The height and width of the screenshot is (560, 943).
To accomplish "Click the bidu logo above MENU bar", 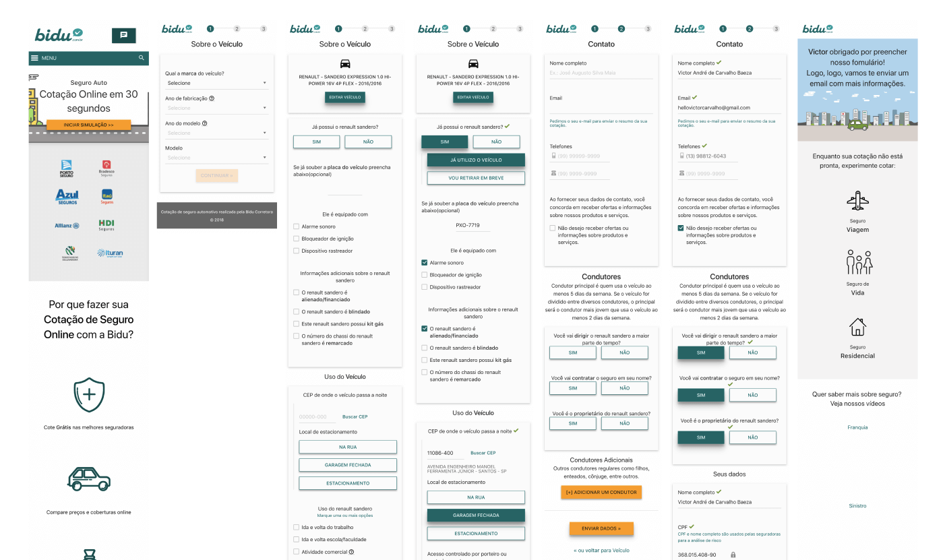I will point(59,34).
